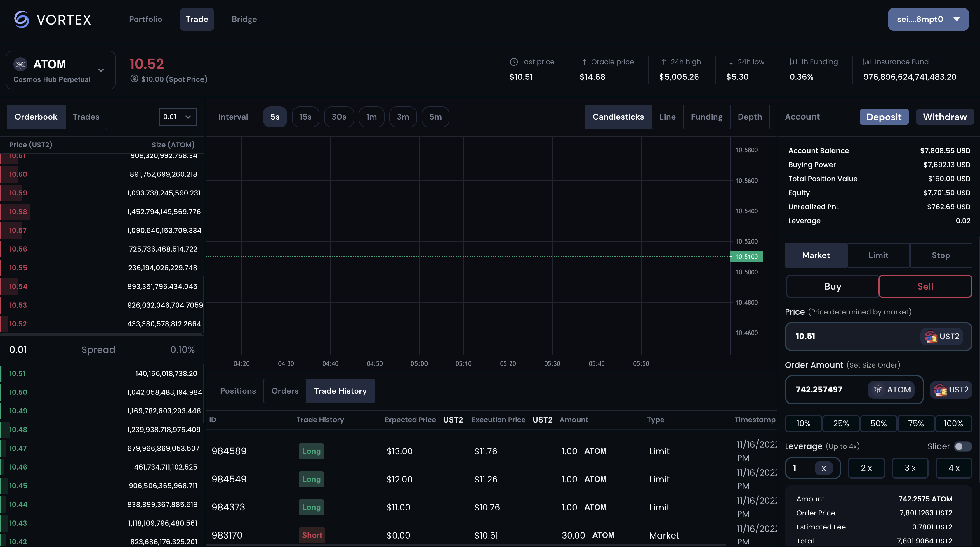Viewport: 980px width, 547px height.
Task: Switch order amount unit to UST2
Action: 951,390
